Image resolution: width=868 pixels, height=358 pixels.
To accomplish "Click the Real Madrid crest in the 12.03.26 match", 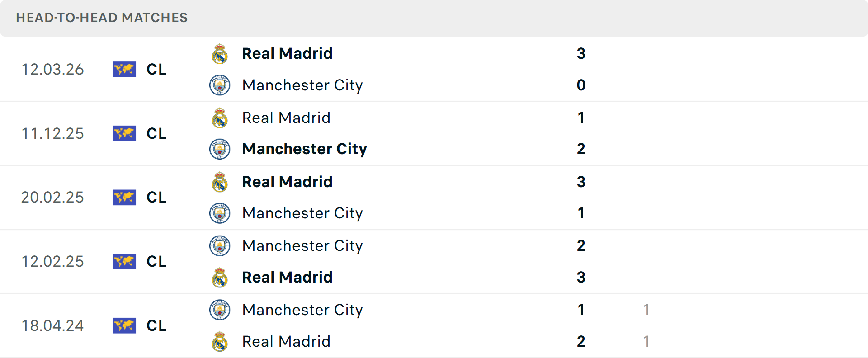I will click(x=220, y=53).
